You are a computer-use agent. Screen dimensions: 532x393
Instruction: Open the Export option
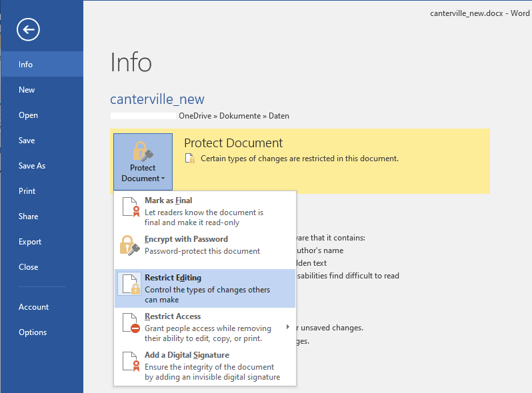coord(30,242)
